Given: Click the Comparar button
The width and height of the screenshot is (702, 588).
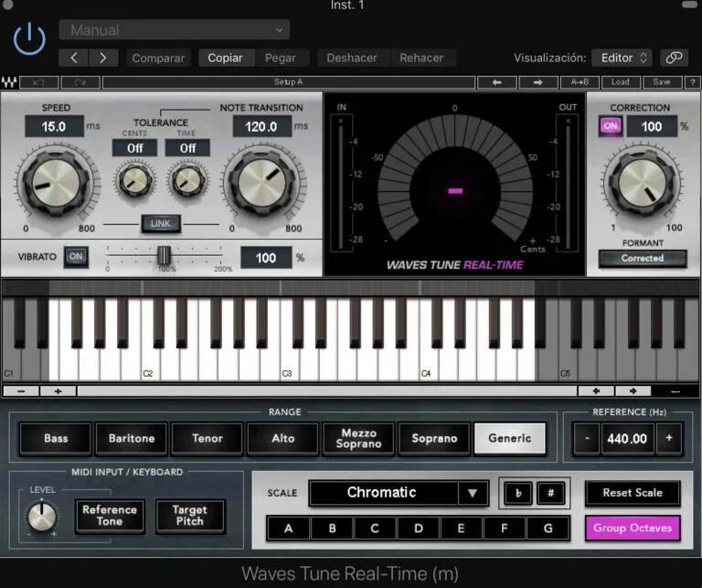Looking at the screenshot, I should pos(158,58).
